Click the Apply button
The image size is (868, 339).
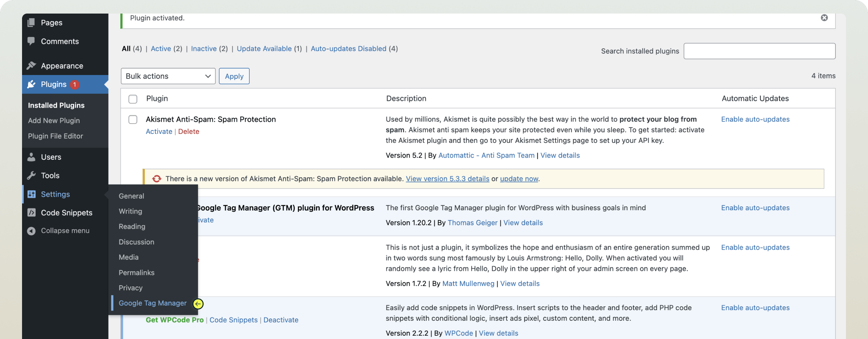coord(234,76)
